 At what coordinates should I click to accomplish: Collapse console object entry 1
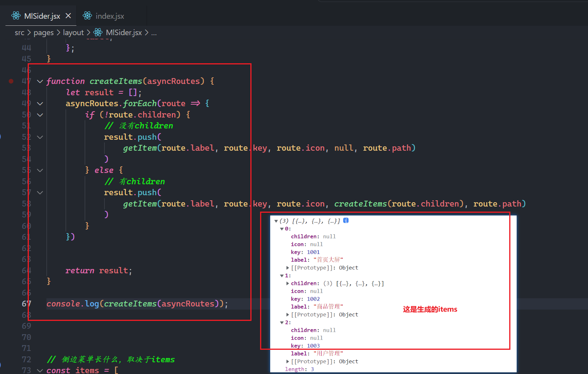(282, 276)
